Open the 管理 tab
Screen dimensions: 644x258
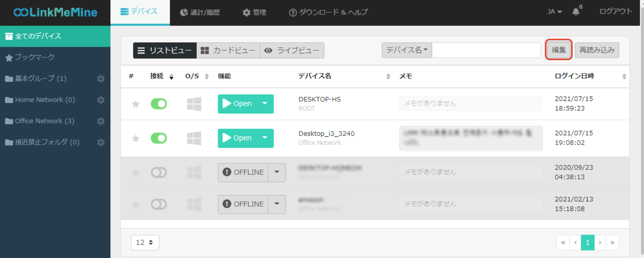[254, 12]
